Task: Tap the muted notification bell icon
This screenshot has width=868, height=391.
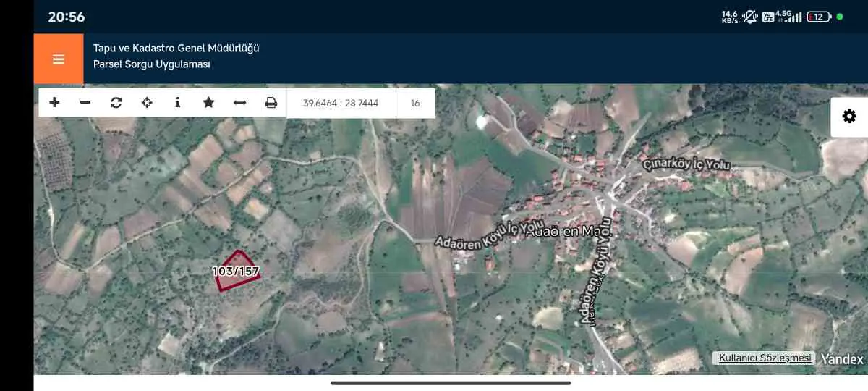Action: [x=750, y=16]
